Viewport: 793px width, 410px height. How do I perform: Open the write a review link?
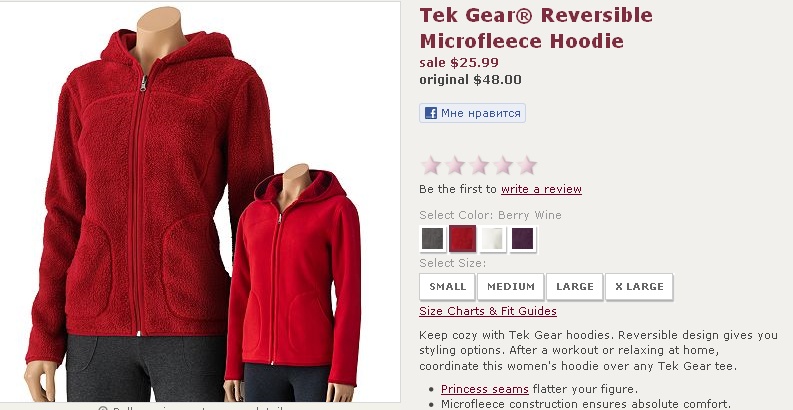coord(541,189)
